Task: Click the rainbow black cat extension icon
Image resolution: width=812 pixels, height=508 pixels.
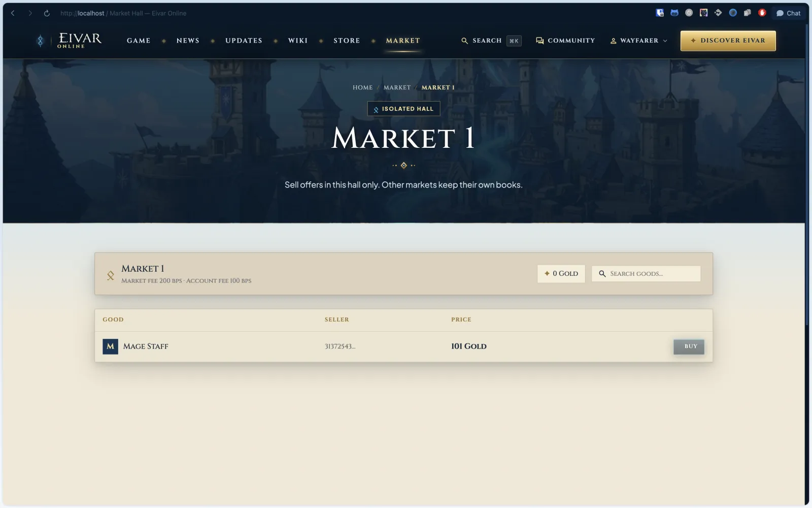Action: click(703, 13)
